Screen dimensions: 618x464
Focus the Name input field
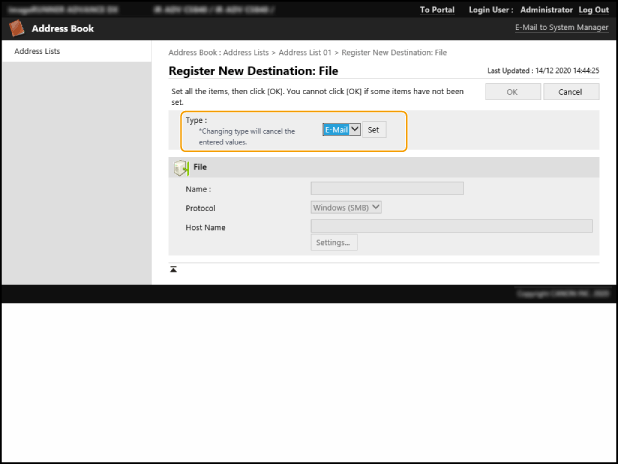pyautogui.click(x=387, y=188)
